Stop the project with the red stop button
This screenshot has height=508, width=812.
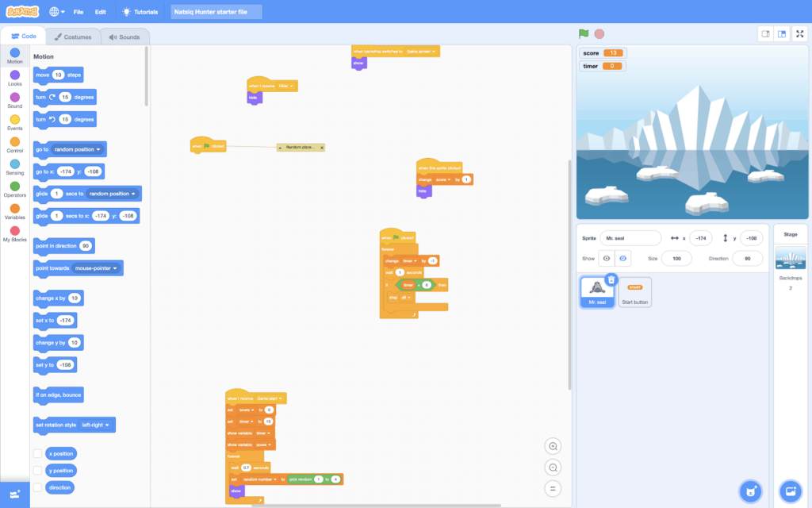tap(599, 33)
